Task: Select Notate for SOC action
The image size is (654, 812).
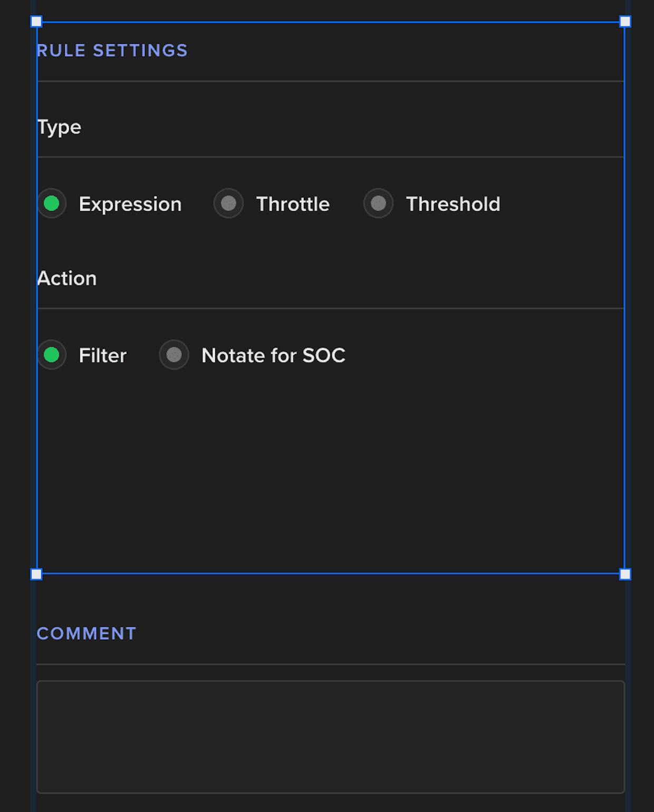Action: [174, 355]
